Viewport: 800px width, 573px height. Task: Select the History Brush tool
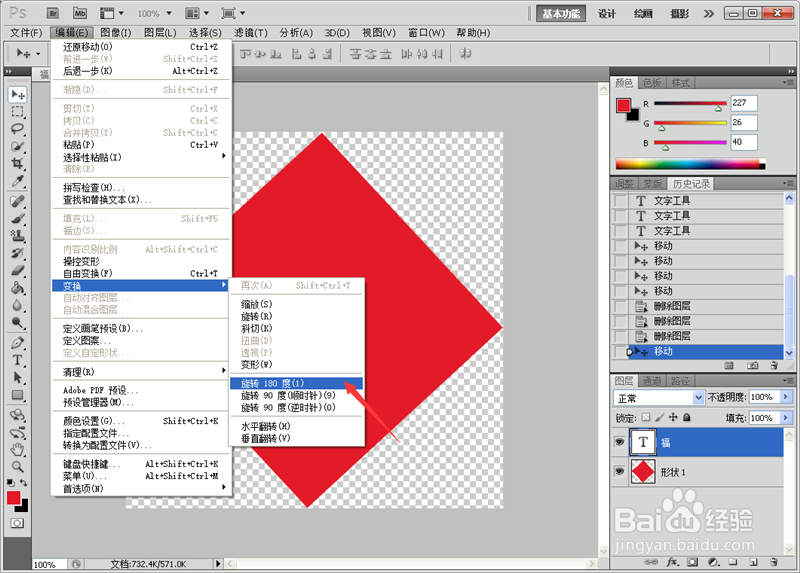(18, 254)
